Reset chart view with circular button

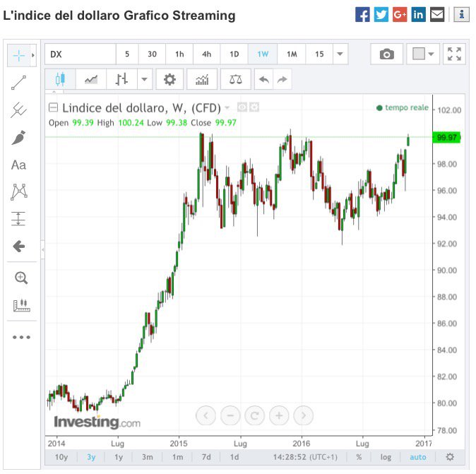tap(255, 415)
